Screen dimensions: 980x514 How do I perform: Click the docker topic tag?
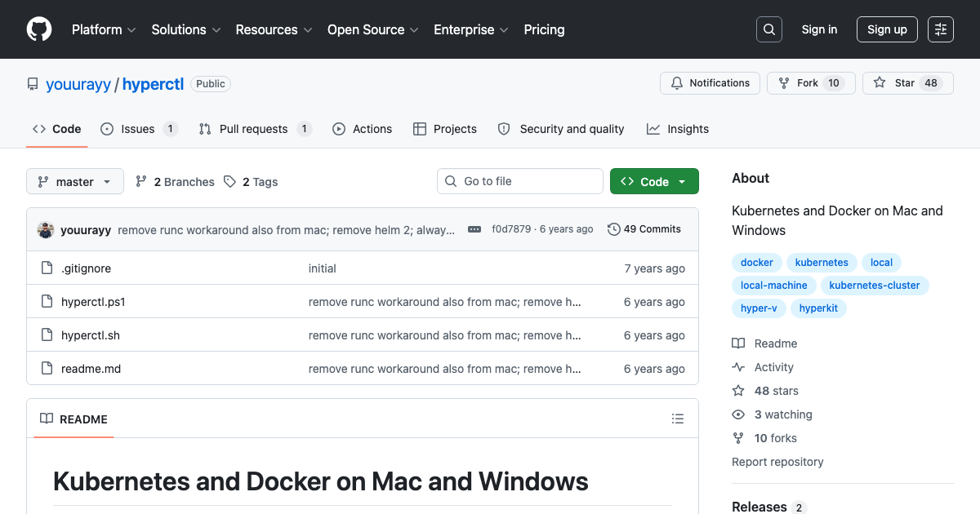[757, 263]
